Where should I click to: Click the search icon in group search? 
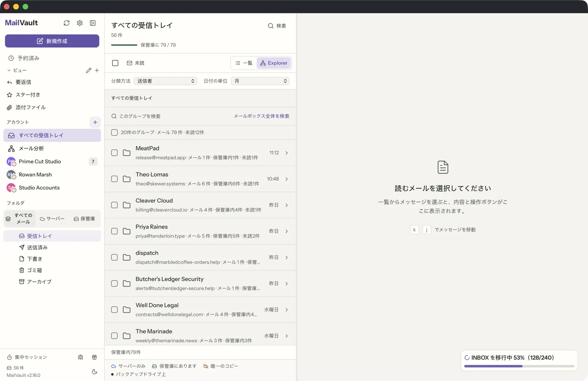click(114, 117)
